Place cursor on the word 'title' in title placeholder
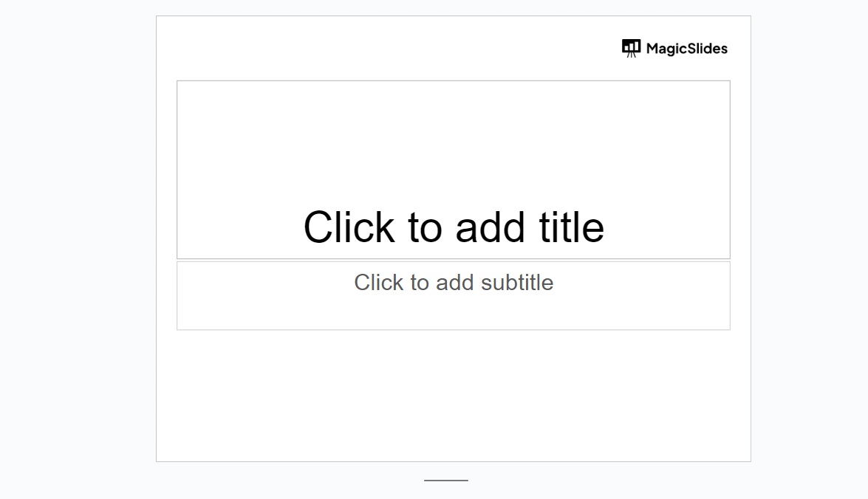This screenshot has width=868, height=499. pos(571,227)
